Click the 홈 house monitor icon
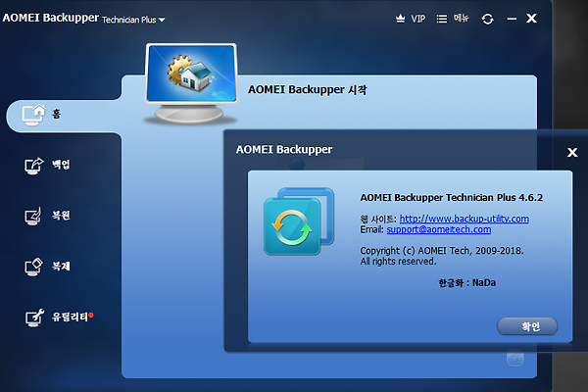 tap(33, 115)
